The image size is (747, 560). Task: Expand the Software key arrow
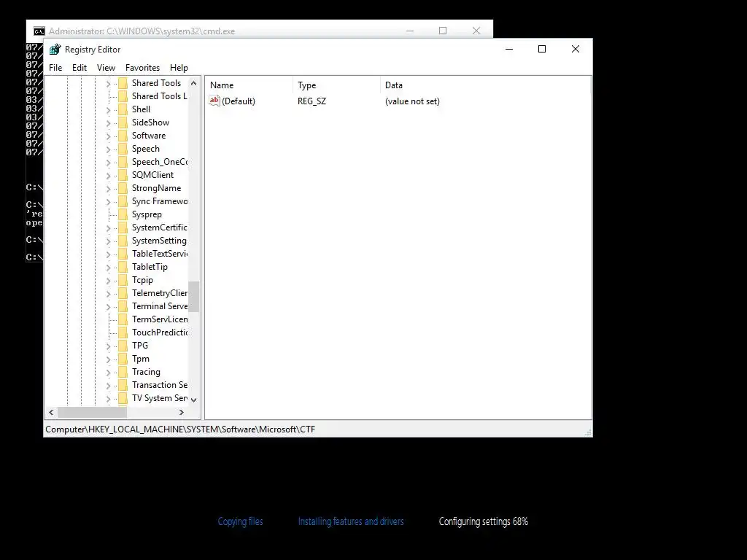pos(108,136)
